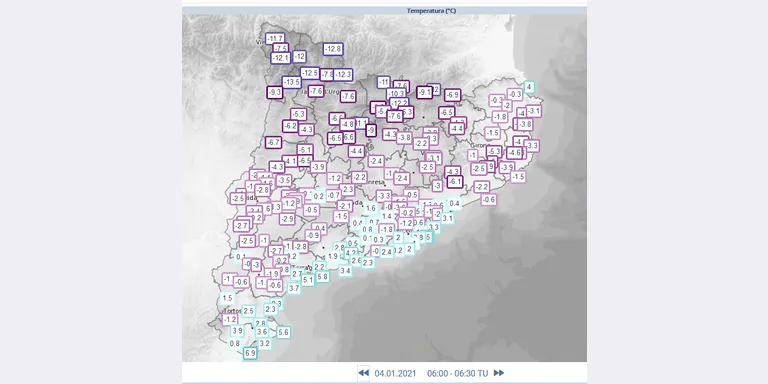This screenshot has width=768, height=384.
Task: Select the 2.5 label near Tortosa
Action: (248, 311)
